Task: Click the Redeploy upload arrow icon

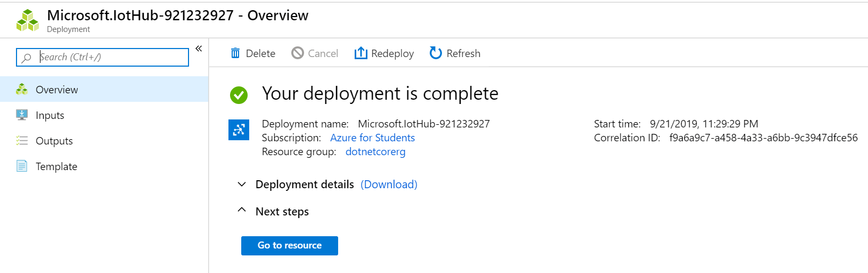Action: (x=361, y=53)
